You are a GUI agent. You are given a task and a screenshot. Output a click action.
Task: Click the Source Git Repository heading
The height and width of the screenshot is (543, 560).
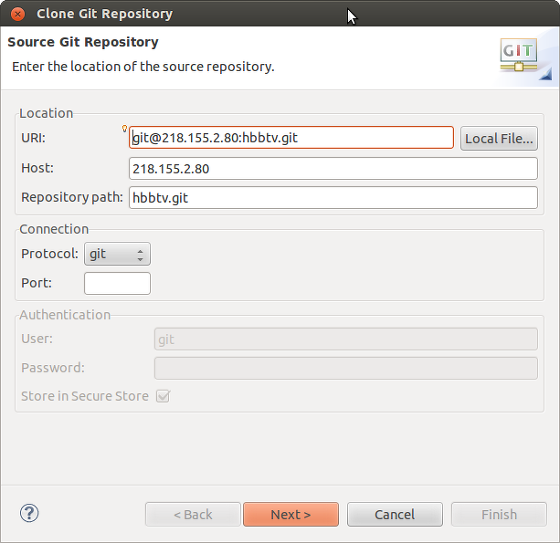coord(83,42)
